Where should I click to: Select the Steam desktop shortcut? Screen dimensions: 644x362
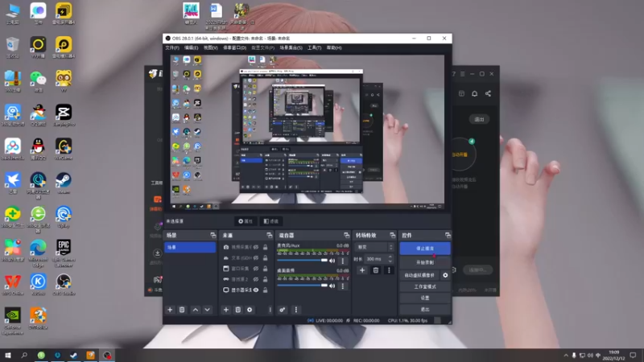[x=64, y=183]
